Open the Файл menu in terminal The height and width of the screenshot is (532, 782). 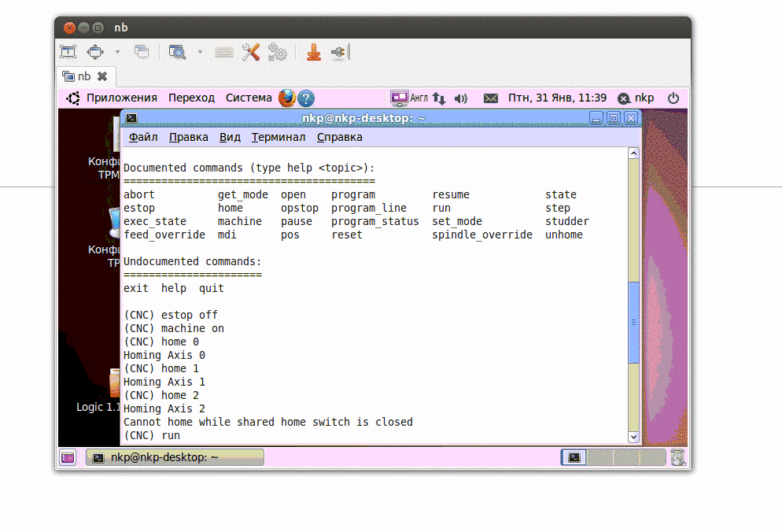click(x=143, y=137)
